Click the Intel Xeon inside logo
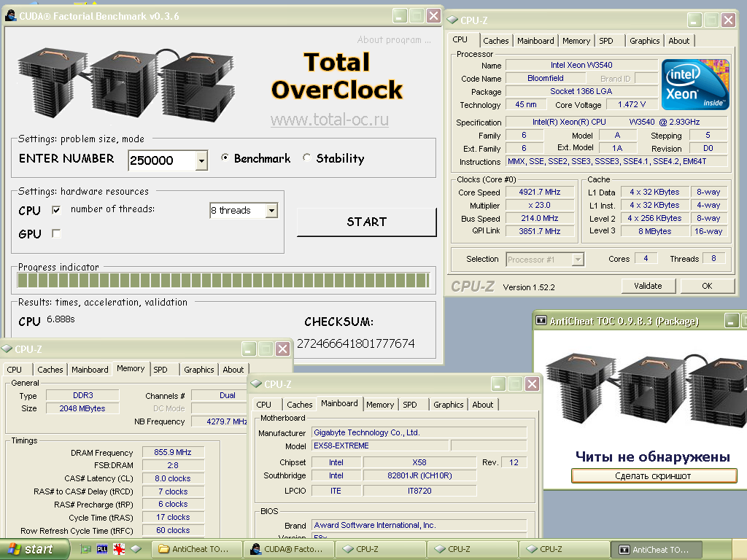This screenshot has height=560, width=747. [695, 85]
